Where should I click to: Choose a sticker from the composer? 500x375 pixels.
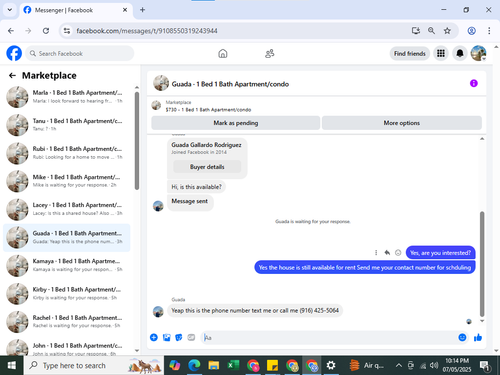pyautogui.click(x=179, y=337)
